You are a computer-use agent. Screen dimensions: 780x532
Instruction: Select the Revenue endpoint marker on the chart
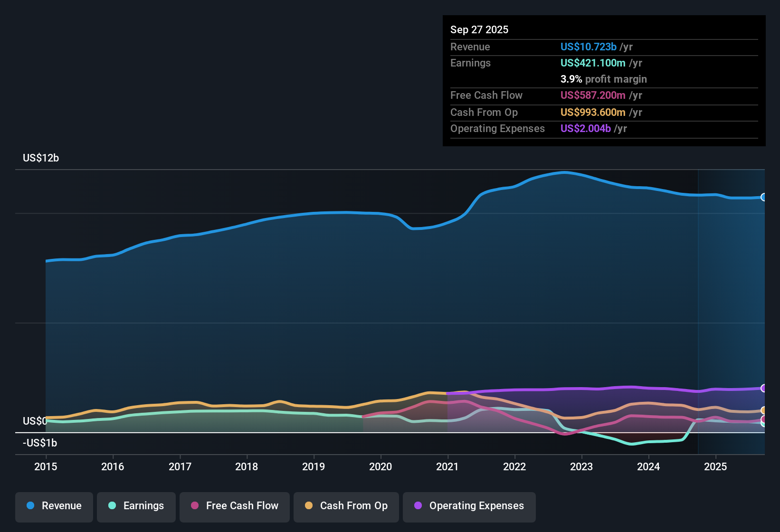(764, 197)
